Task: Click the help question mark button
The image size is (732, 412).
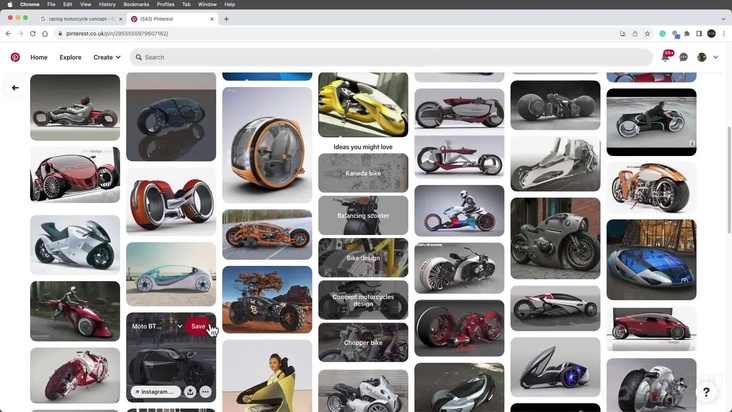Action: [706, 392]
